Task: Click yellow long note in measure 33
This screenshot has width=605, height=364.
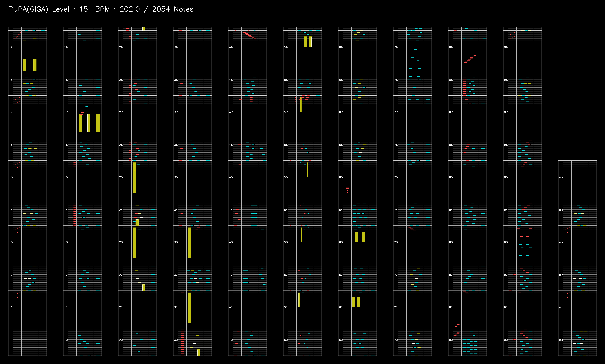Action: 189,243
